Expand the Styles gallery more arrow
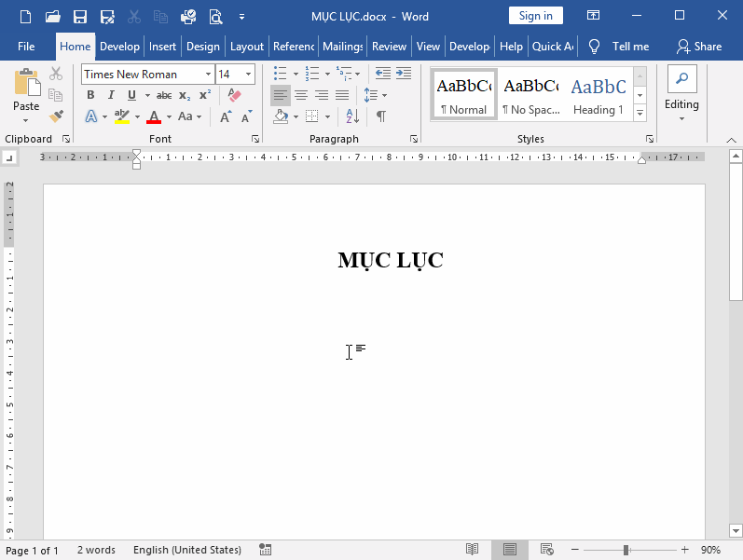This screenshot has height=560, width=743. coord(640,113)
